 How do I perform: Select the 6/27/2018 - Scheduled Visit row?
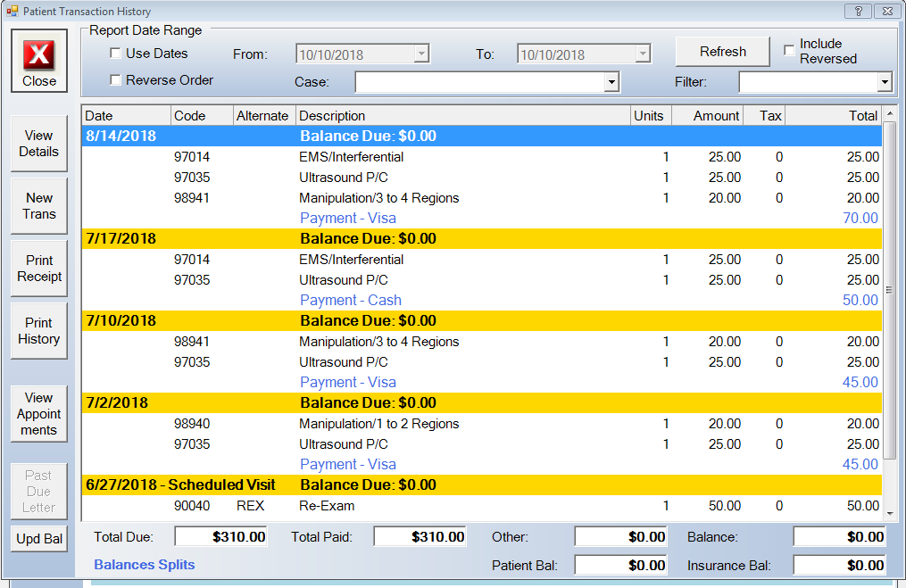[x=482, y=484]
